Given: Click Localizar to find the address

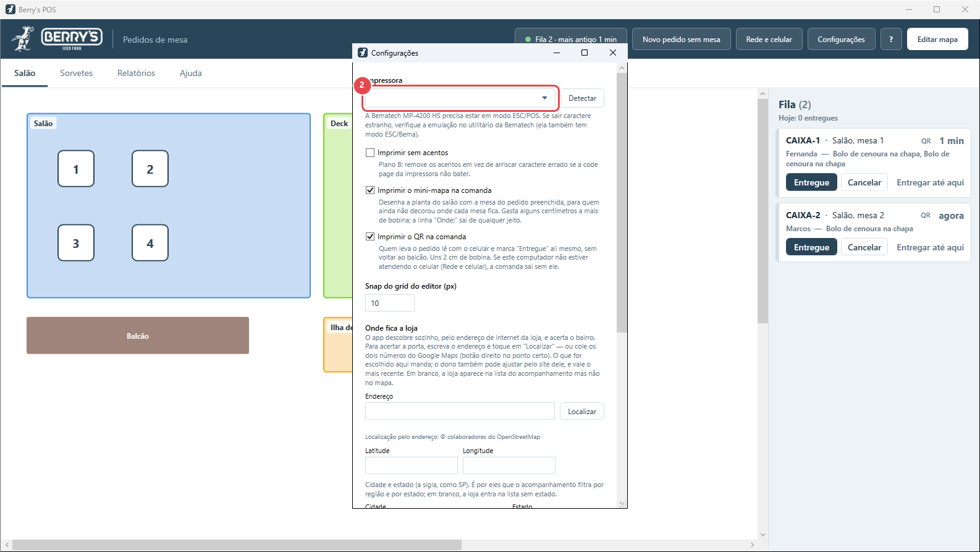Looking at the screenshot, I should coord(582,412).
